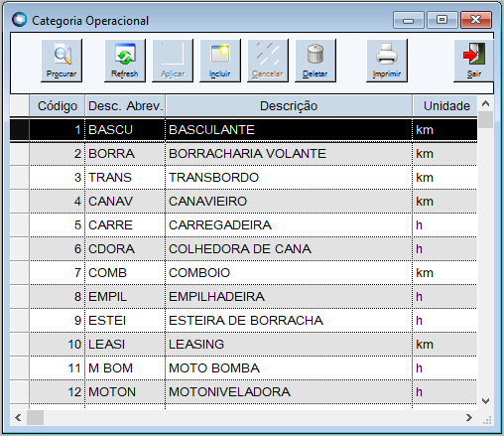Click the horizontal scrollbar thumb
Image resolution: width=504 pixels, height=436 pixels.
pos(35,418)
